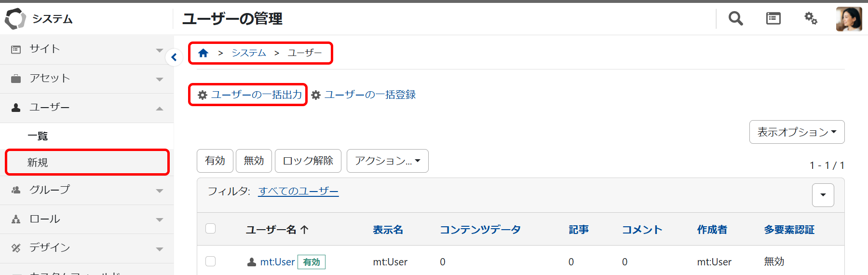Image resolution: width=868 pixels, height=275 pixels.
Task: Open the アクション dropdown menu
Action: (387, 161)
